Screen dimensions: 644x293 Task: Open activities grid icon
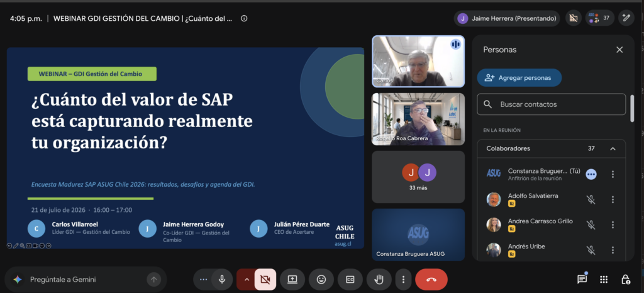click(x=603, y=279)
